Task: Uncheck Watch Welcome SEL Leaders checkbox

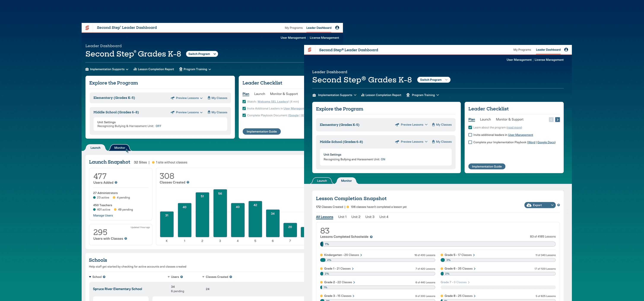Action: pos(244,101)
